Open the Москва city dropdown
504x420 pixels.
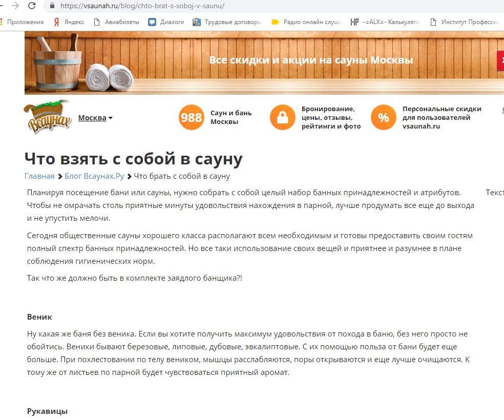tap(95, 118)
